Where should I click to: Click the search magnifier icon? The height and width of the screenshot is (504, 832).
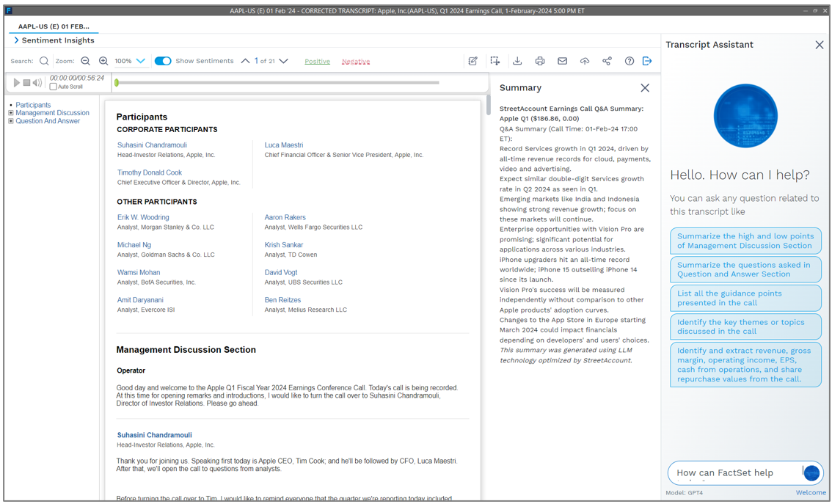[x=44, y=62]
